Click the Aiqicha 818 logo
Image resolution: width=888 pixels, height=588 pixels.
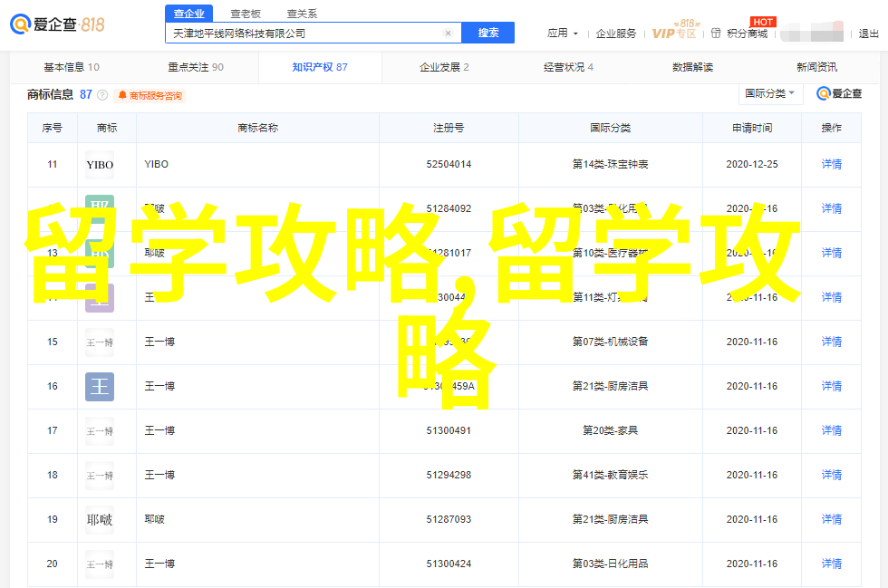(x=57, y=24)
